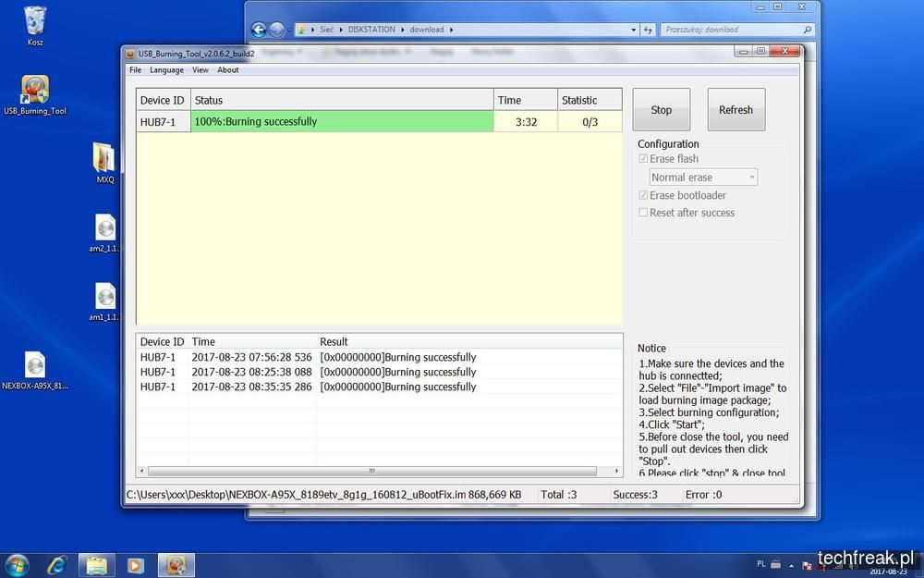
Task: Open the About menu
Action: click(228, 69)
